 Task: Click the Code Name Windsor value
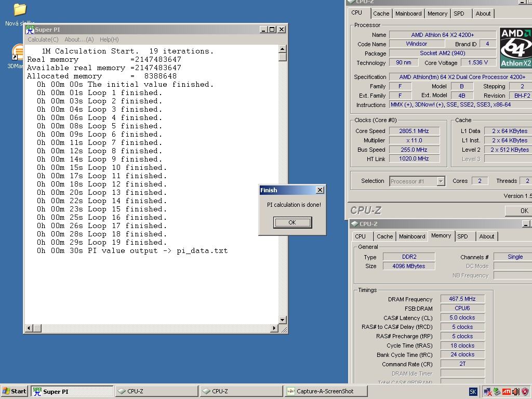417,44
